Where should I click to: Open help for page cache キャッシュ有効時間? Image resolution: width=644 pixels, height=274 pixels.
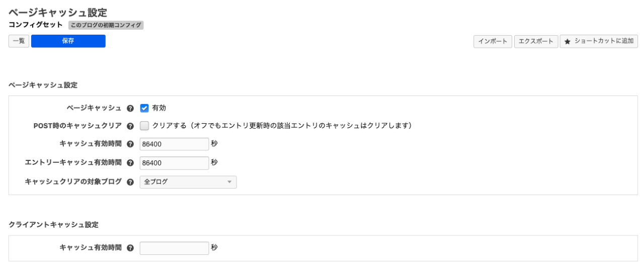130,144
